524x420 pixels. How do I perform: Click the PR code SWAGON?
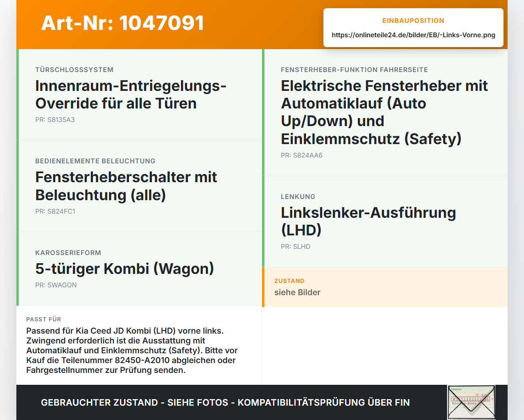point(56,285)
